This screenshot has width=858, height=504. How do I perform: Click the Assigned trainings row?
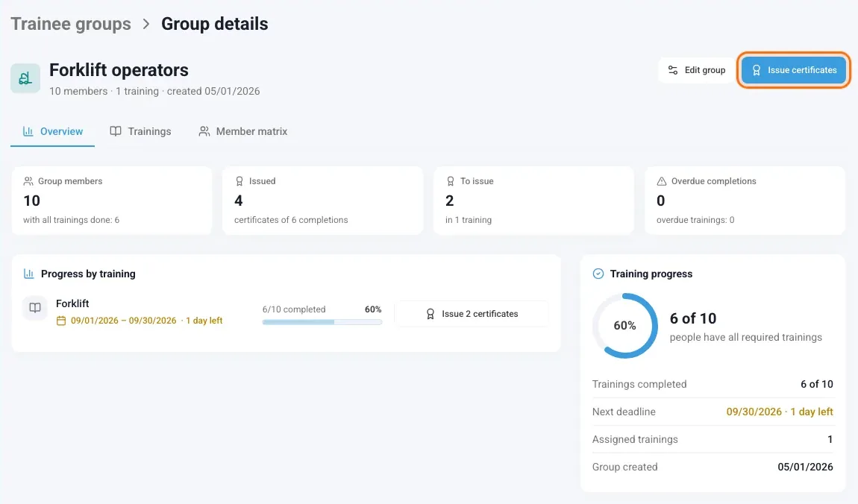tap(713, 439)
